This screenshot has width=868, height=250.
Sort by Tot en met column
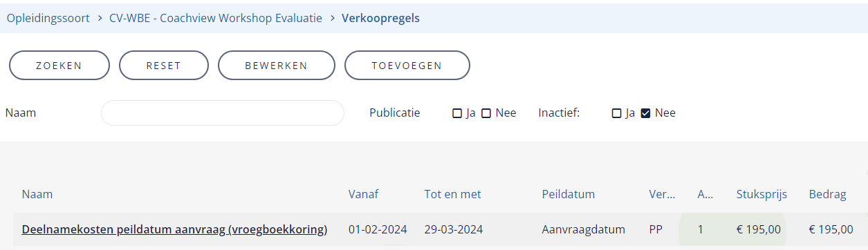click(x=453, y=195)
